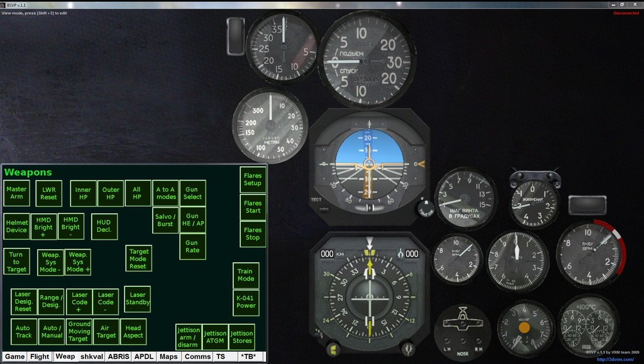Open Flares Setup
This screenshot has width=644, height=364.
tap(252, 180)
